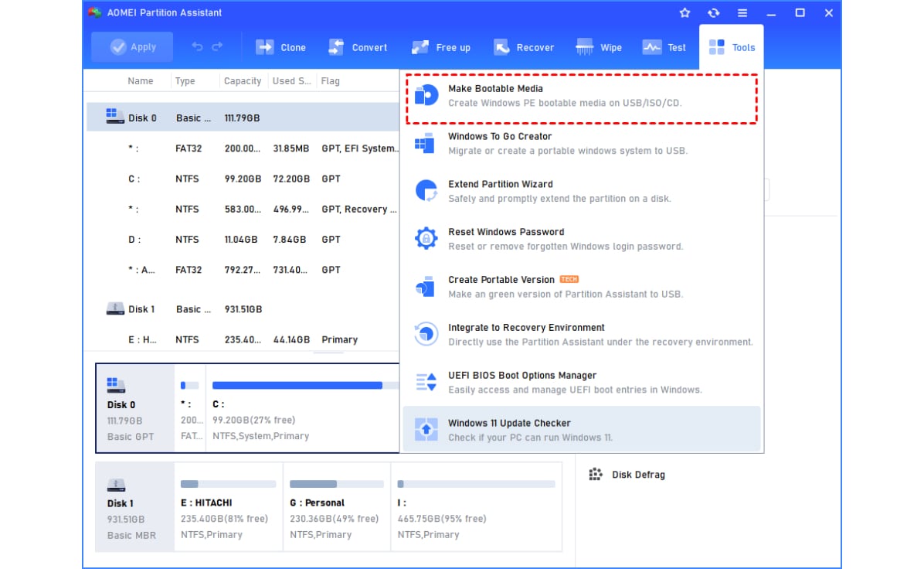This screenshot has height=569, width=924.
Task: Open the Wipe toolbar item
Action: click(x=599, y=47)
